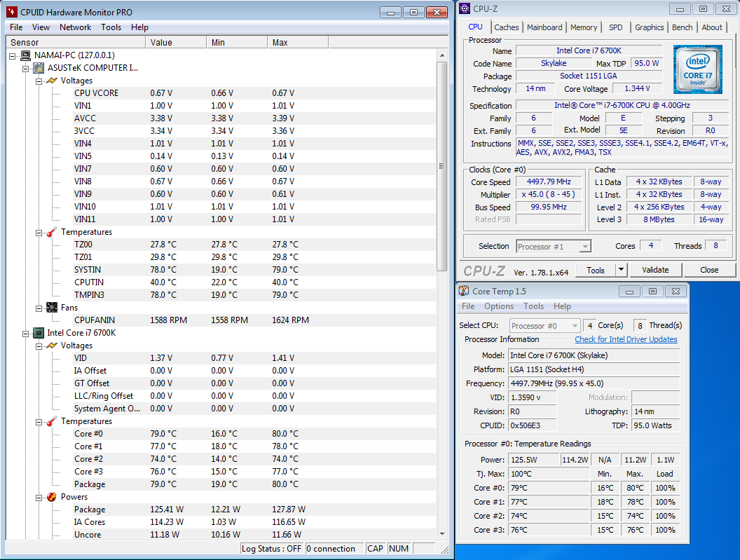This screenshot has width=740, height=560.
Task: Click the Close button in CPU-Z
Action: 709,270
